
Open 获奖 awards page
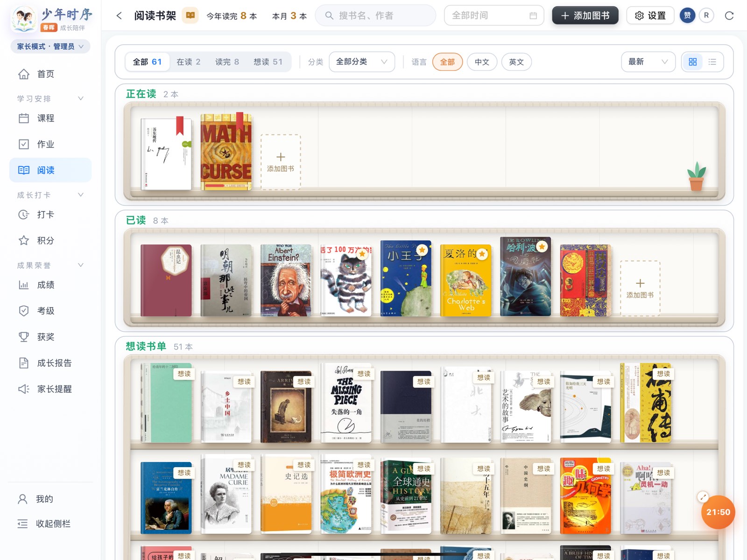click(x=50, y=337)
